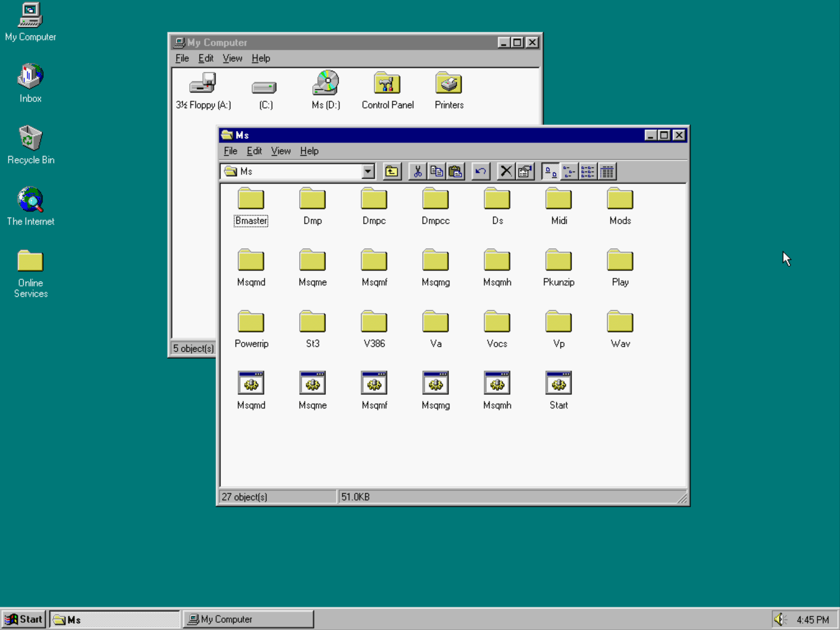The image size is (840, 630).
Task: Select the Dmpc folder
Action: tap(374, 207)
